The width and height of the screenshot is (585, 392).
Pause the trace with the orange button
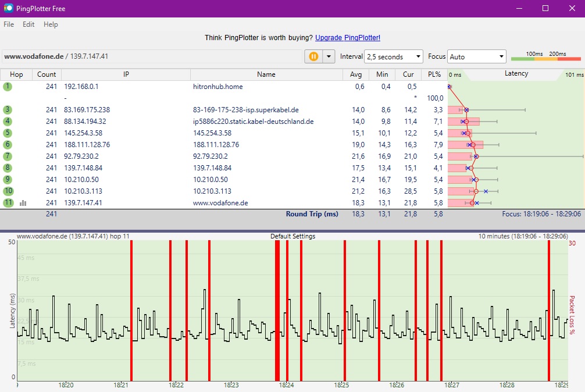313,56
